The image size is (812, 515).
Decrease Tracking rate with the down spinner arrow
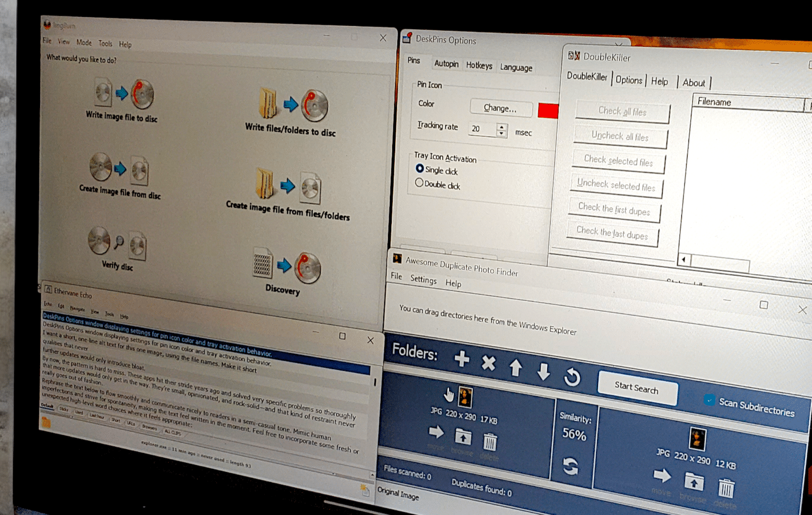(x=501, y=134)
